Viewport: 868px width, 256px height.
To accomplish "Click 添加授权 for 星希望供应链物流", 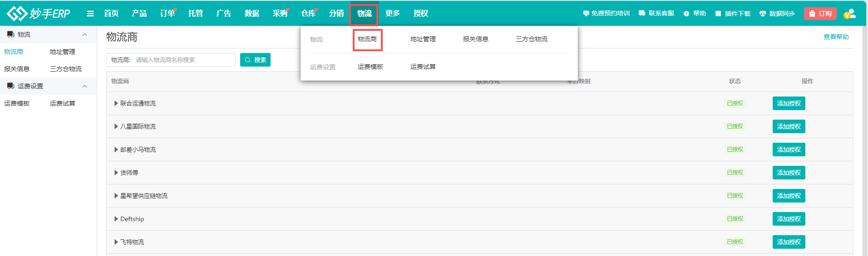I will click(x=789, y=196).
